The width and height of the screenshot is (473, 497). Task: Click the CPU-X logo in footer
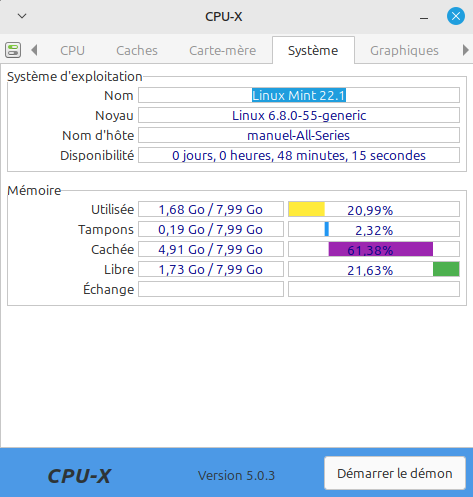coord(79,476)
